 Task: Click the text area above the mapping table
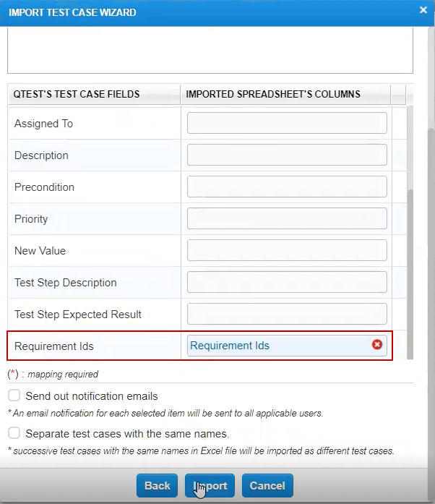210,49
